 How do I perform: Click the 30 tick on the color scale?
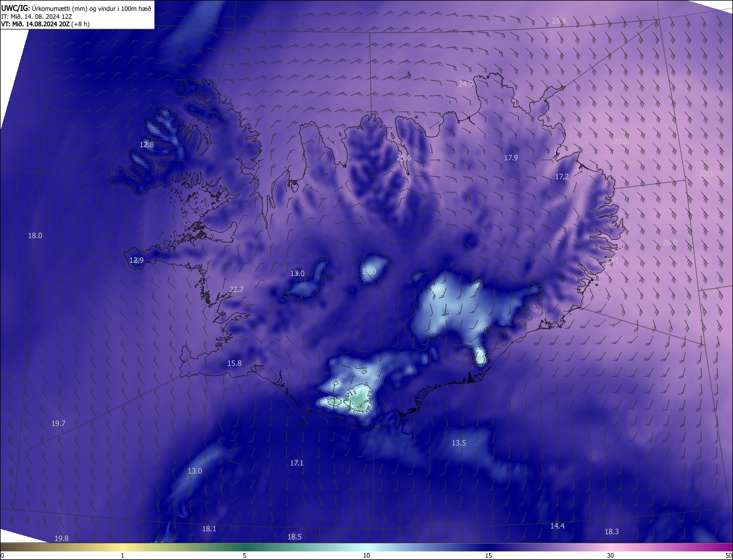610,556
